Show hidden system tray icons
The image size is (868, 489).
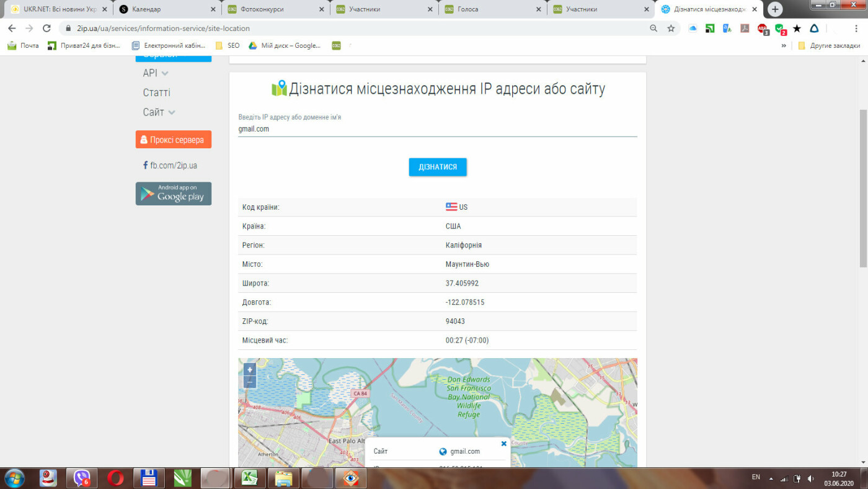771,478
